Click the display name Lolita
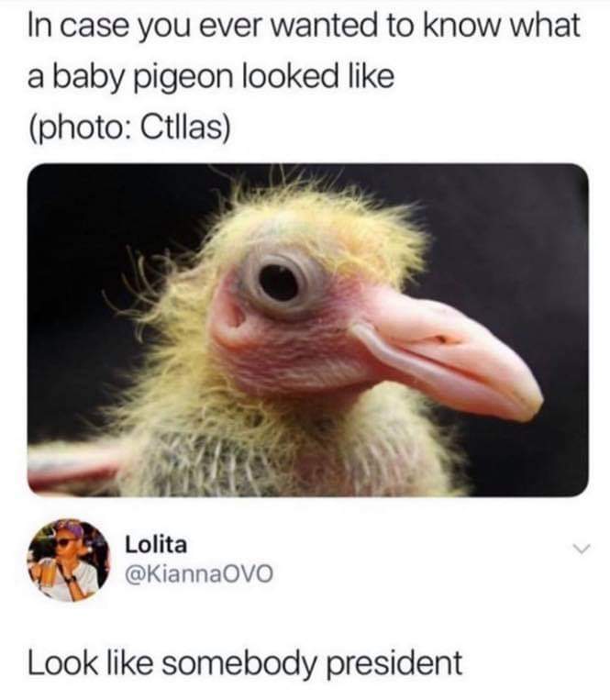610x700 pixels. tap(156, 545)
